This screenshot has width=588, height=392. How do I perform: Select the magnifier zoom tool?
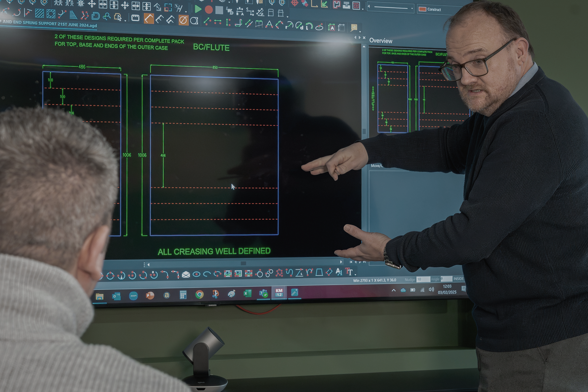[107, 17]
